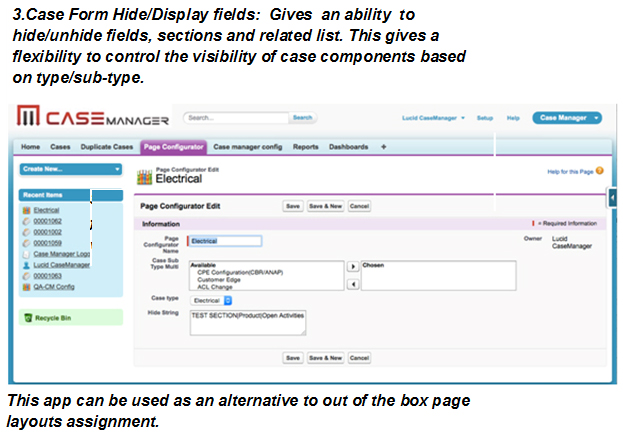The width and height of the screenshot is (623, 440).
Task: Open the Help link in header
Action: pos(513,118)
